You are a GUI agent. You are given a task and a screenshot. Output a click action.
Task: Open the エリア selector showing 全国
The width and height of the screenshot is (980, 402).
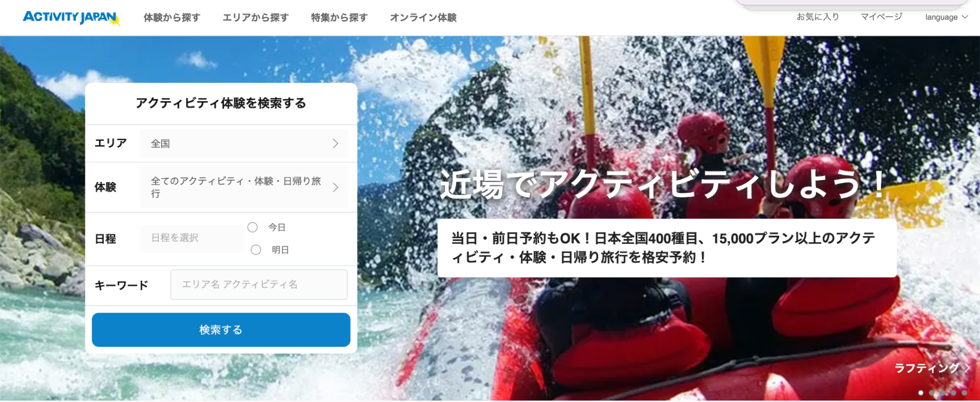click(244, 143)
